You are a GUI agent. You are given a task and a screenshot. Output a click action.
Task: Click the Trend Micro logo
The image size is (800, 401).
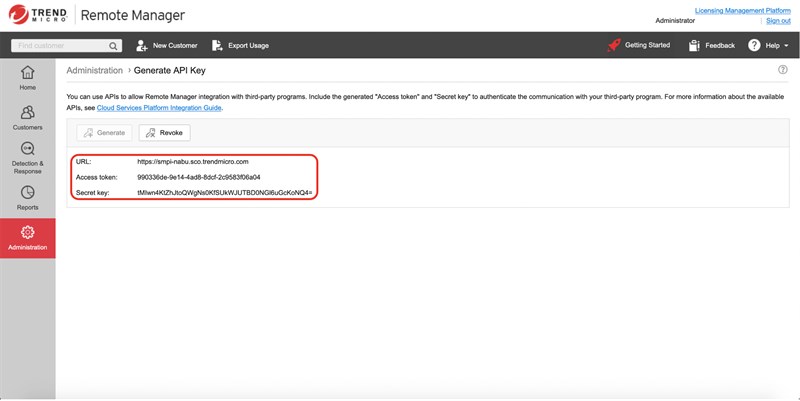[x=36, y=16]
